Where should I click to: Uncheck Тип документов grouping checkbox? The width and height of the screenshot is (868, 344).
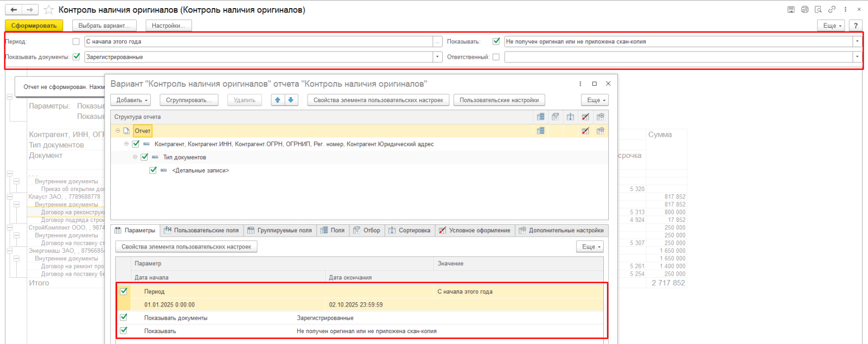(144, 157)
